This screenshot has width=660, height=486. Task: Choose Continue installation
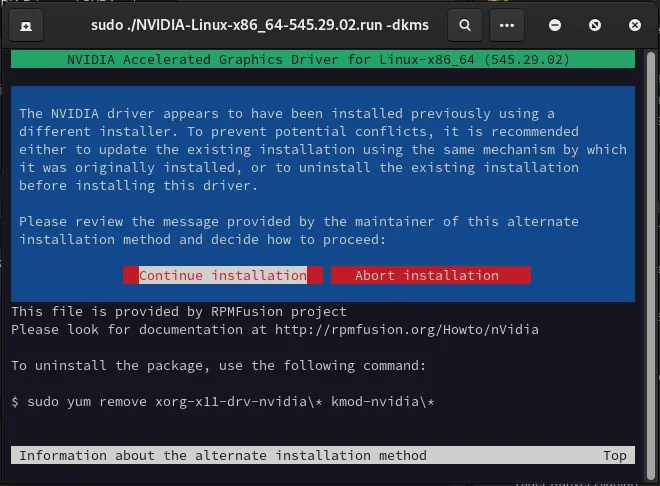[x=223, y=275]
